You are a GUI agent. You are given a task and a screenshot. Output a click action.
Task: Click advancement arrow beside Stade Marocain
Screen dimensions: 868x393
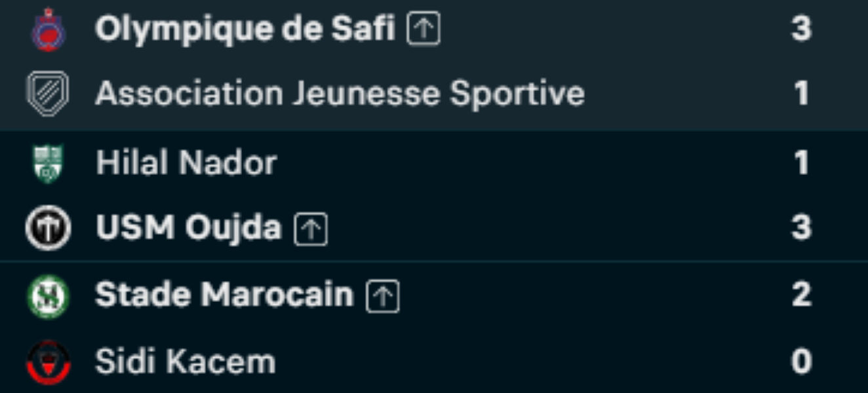coord(383,297)
